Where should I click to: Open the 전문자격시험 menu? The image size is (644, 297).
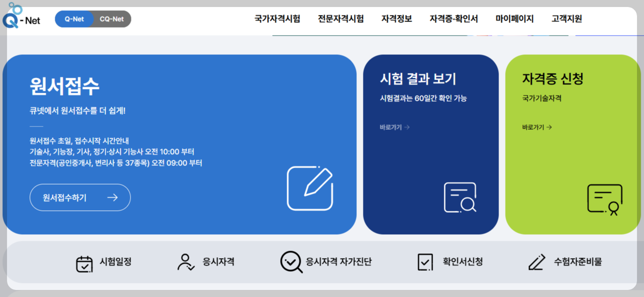coord(341,18)
